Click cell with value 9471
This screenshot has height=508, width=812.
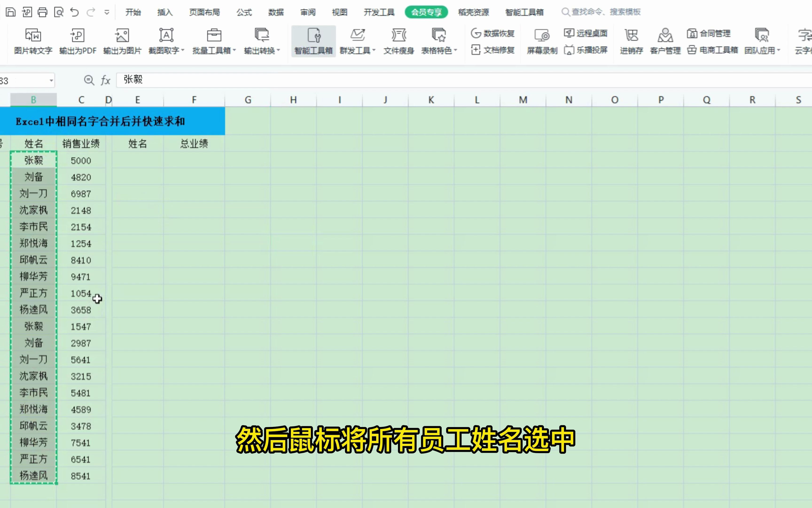pyautogui.click(x=81, y=277)
